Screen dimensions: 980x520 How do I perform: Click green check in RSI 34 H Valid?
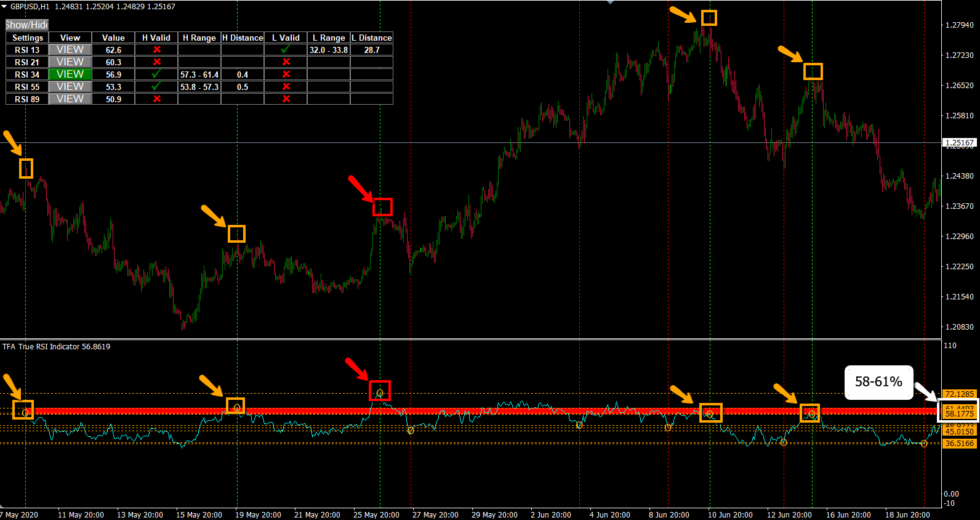[x=156, y=73]
